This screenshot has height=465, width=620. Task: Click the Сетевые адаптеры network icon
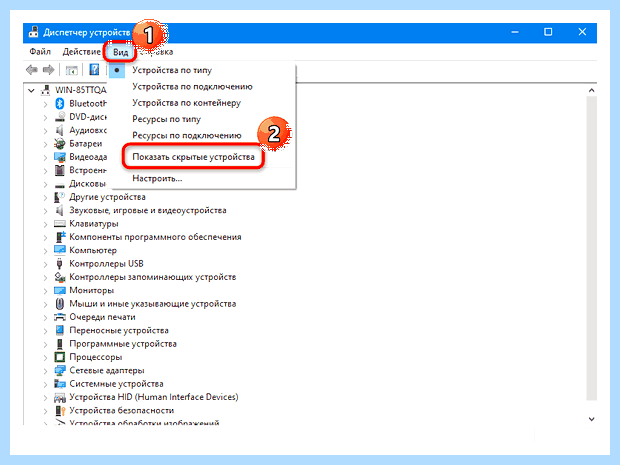coord(60,370)
